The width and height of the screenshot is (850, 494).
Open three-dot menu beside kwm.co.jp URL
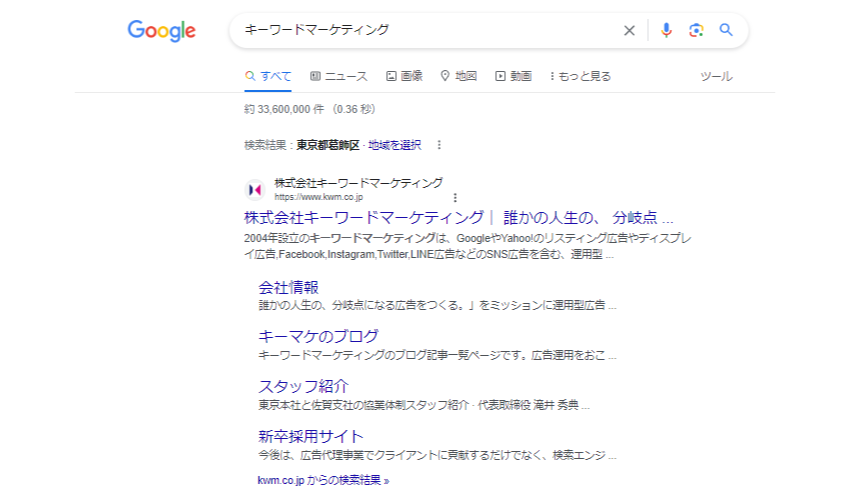tap(455, 197)
